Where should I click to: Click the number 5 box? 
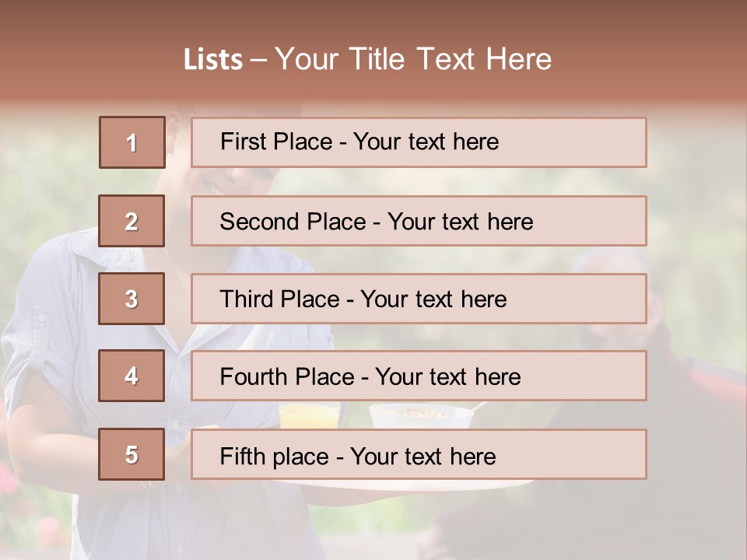click(132, 454)
